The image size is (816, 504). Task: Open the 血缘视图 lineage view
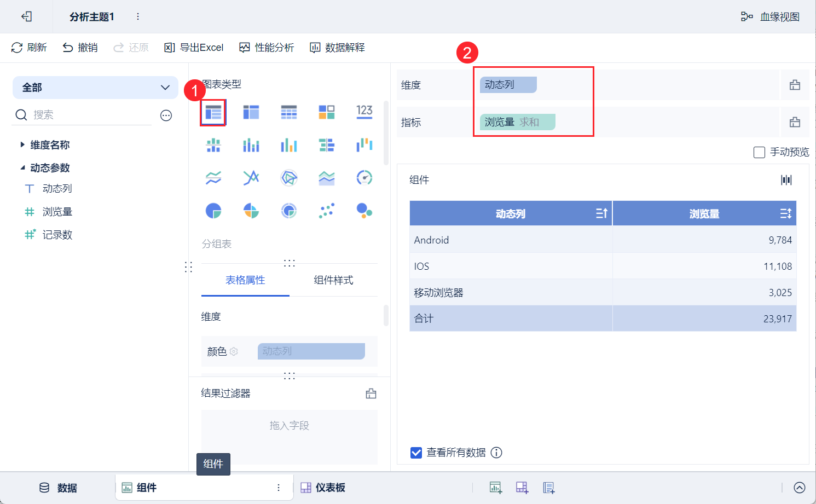[x=770, y=17]
